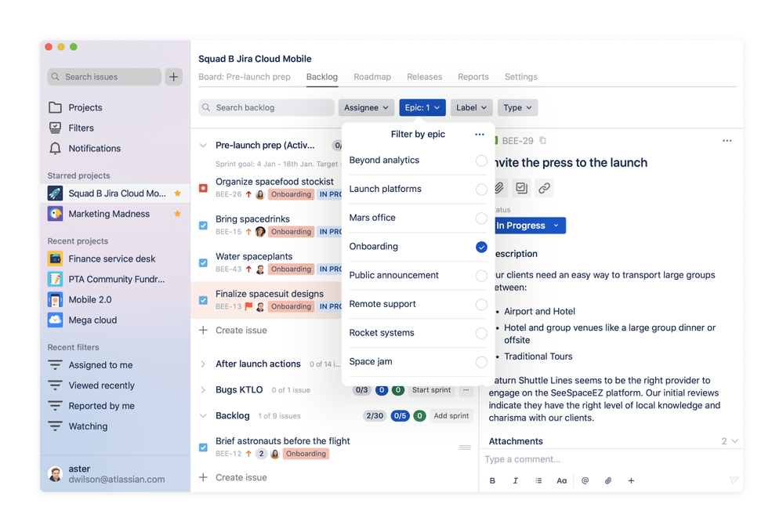Screen dimensions: 783x532
Task: Attach file via comment toolbar paperclip
Action: click(607, 480)
